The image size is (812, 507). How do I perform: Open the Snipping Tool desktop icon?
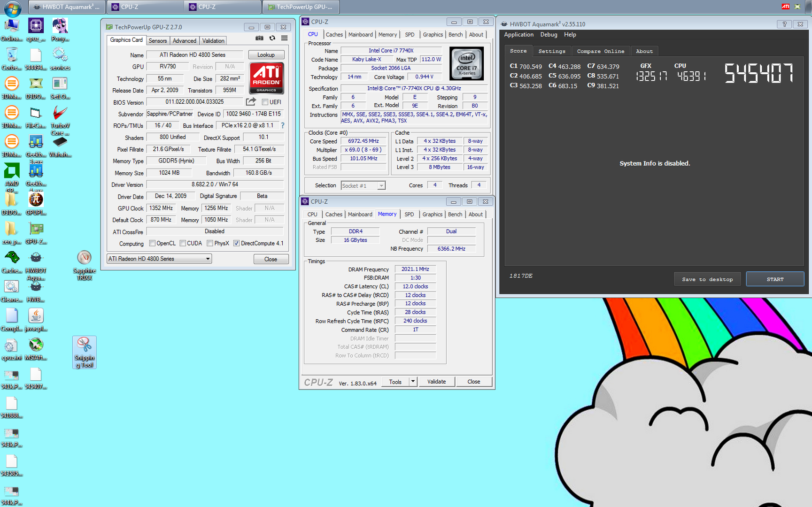(84, 353)
